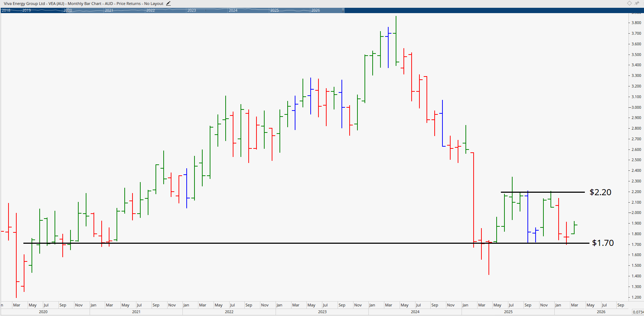644x316 pixels.
Task: Click the pencil edit icon beside chart title
Action: 168,4
